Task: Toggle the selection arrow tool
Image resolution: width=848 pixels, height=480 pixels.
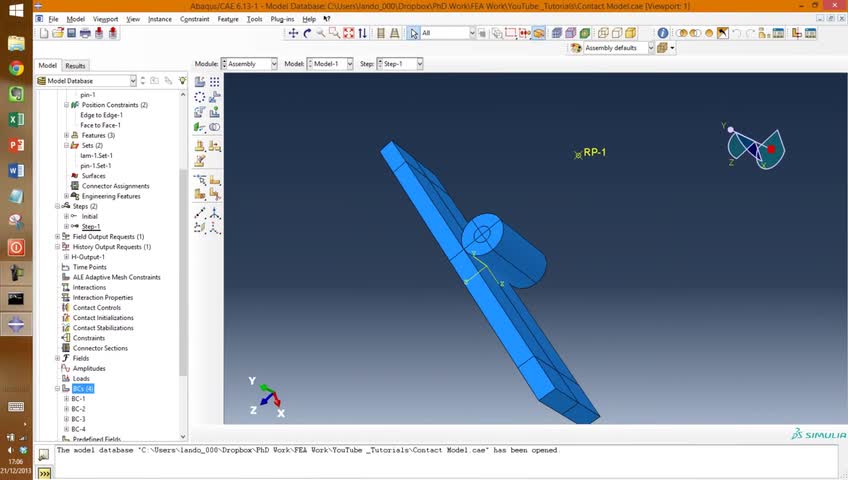Action: [414, 33]
